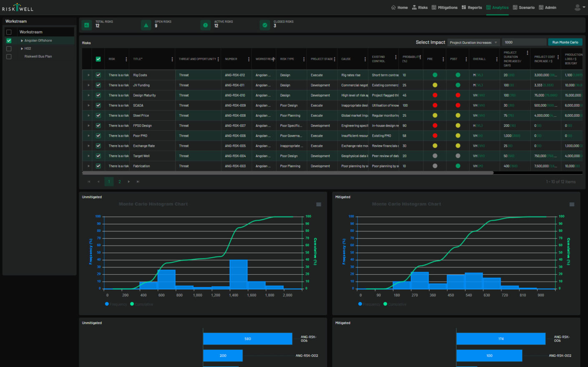Click the Active Risks summary icon

tap(206, 25)
